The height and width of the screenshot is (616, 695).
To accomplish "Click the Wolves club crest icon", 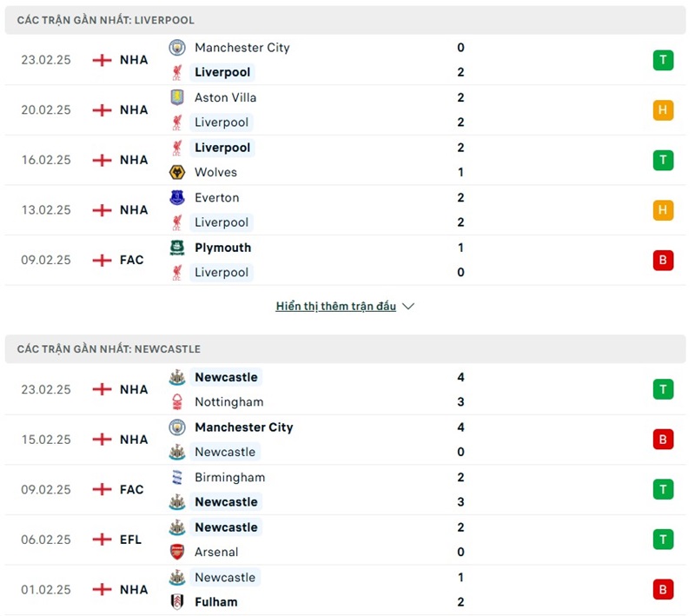I will (x=177, y=172).
